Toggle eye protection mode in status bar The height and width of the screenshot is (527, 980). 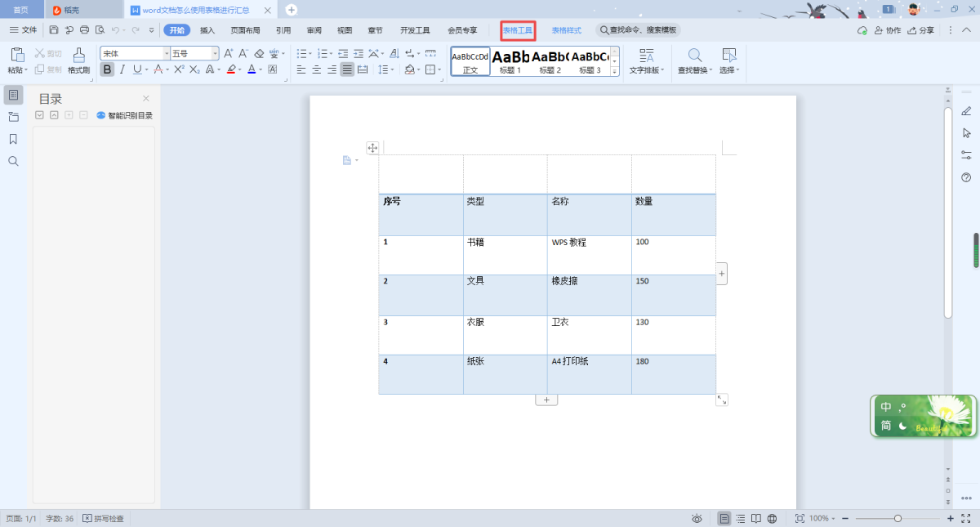[x=697, y=519]
